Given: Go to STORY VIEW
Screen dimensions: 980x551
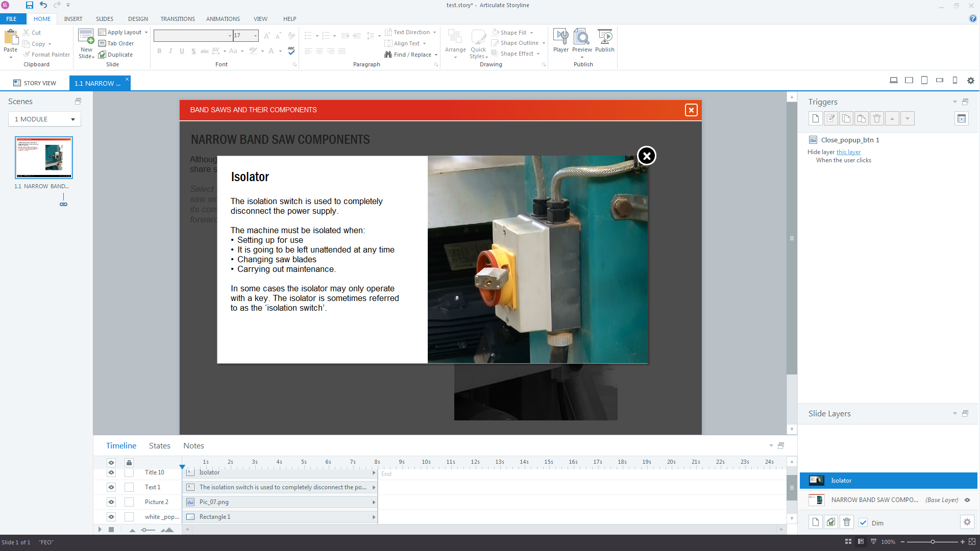Looking at the screenshot, I should (x=35, y=83).
